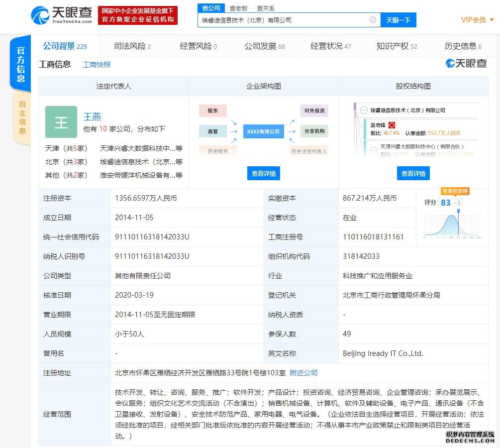Click the 天津（共5家） company row
500x448 pixels.
click(114, 148)
